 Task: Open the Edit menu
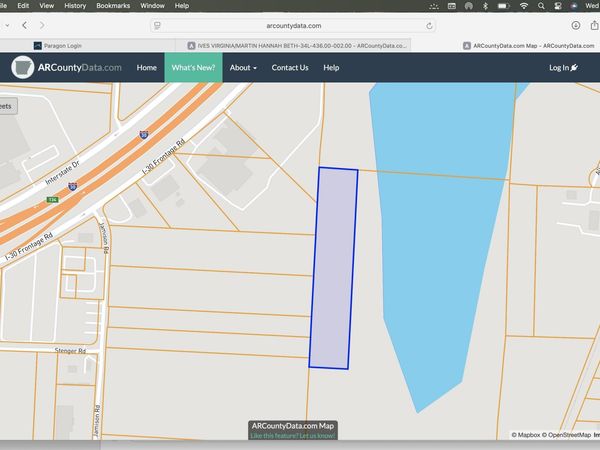click(x=23, y=6)
